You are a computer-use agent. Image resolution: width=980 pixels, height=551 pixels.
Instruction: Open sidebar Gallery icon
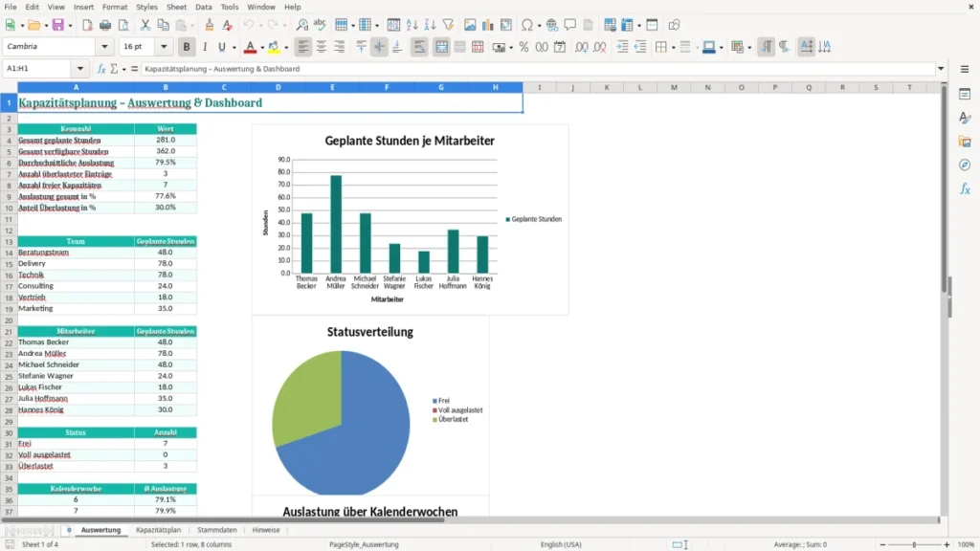(965, 142)
